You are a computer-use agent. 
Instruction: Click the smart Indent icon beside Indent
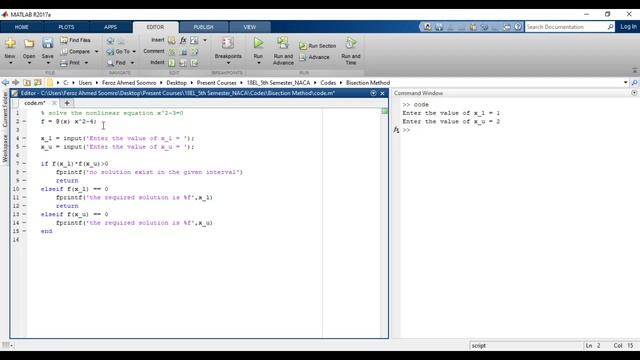point(172,63)
